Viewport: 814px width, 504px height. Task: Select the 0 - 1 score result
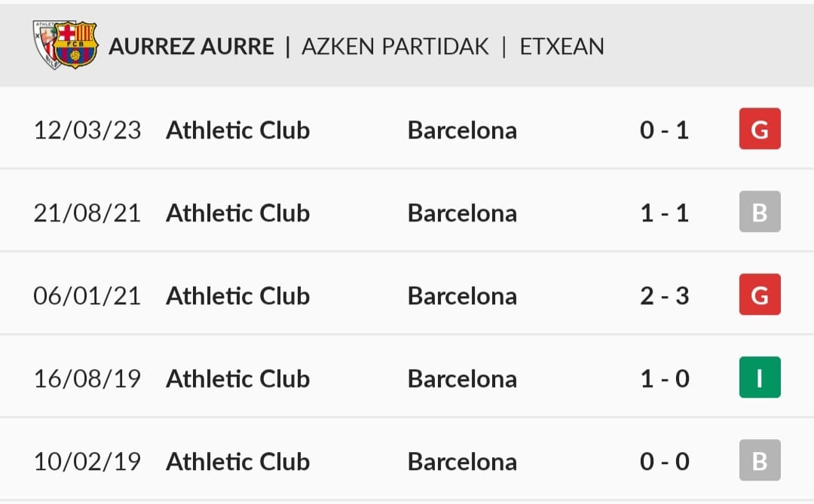coord(665,130)
